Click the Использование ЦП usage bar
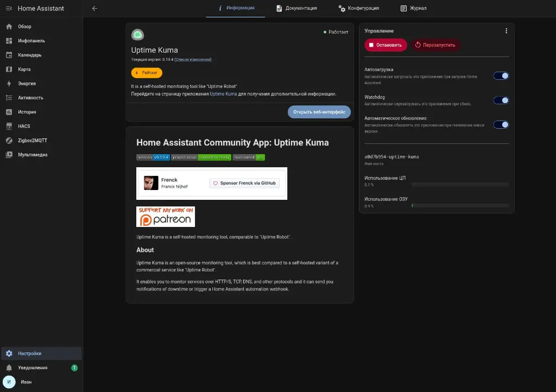 coord(460,184)
